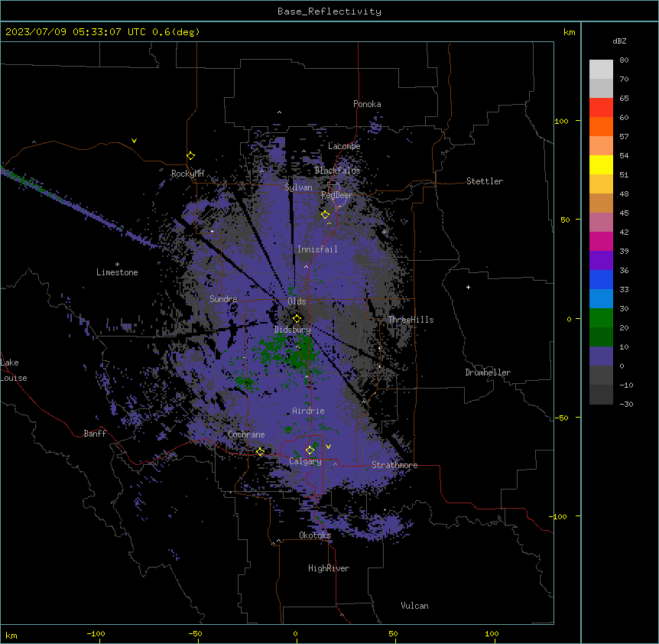
Task: Click the Banff city label
Action: point(95,434)
